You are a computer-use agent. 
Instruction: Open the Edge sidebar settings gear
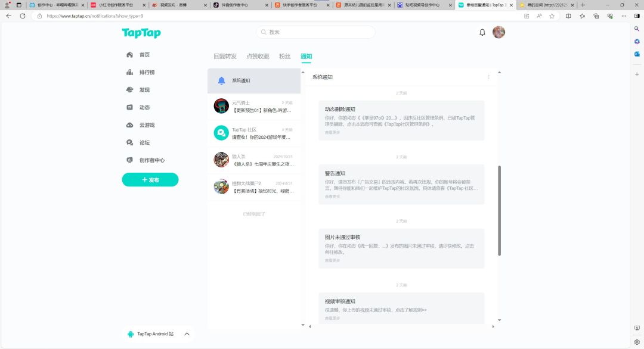pyautogui.click(x=637, y=342)
